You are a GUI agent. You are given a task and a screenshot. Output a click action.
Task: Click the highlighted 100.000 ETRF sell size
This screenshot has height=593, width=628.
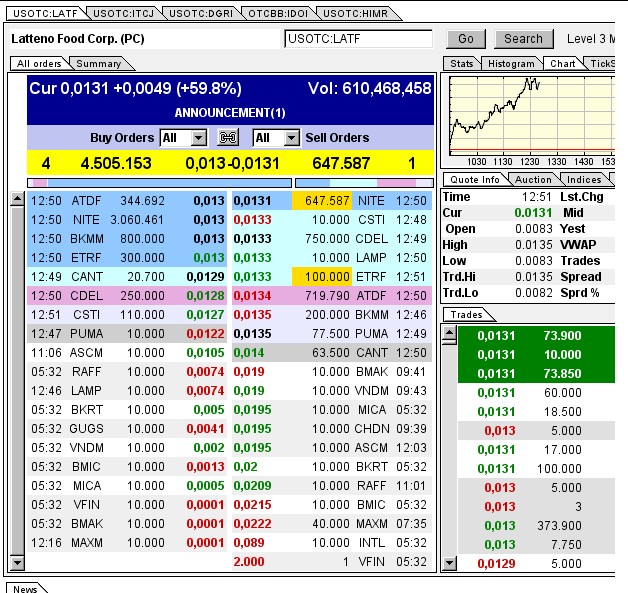coord(322,277)
